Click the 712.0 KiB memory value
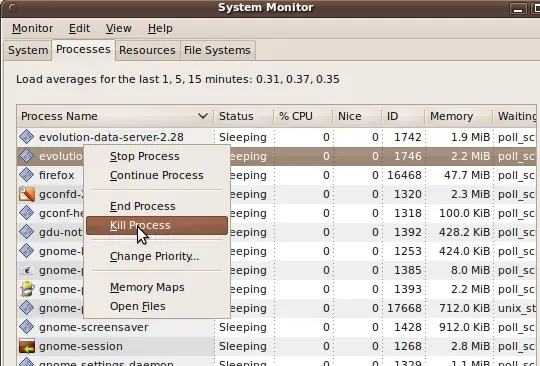This screenshot has height=366, width=540. pyautogui.click(x=465, y=308)
